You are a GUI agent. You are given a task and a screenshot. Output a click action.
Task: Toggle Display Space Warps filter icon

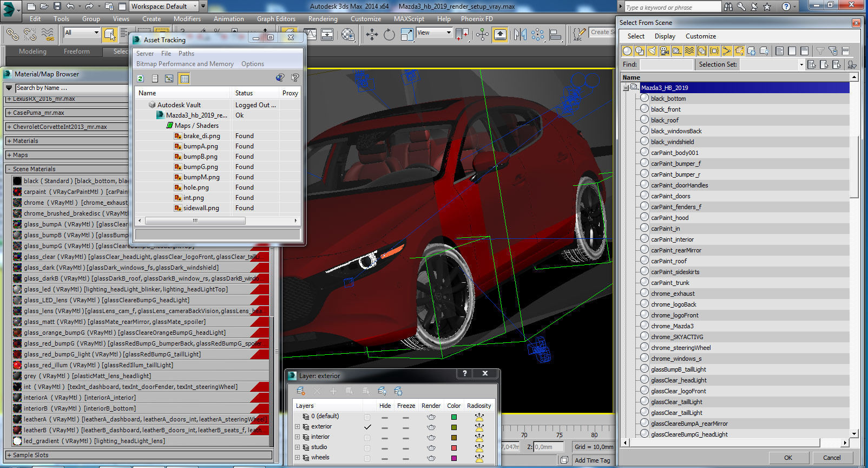689,51
